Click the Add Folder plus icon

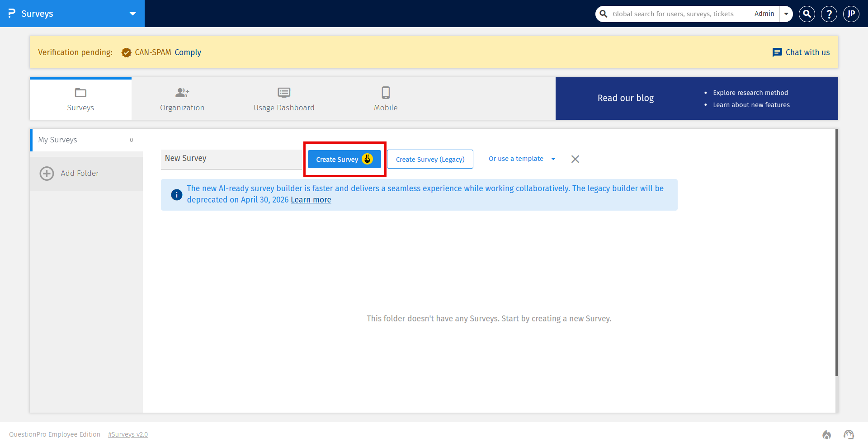click(x=47, y=173)
